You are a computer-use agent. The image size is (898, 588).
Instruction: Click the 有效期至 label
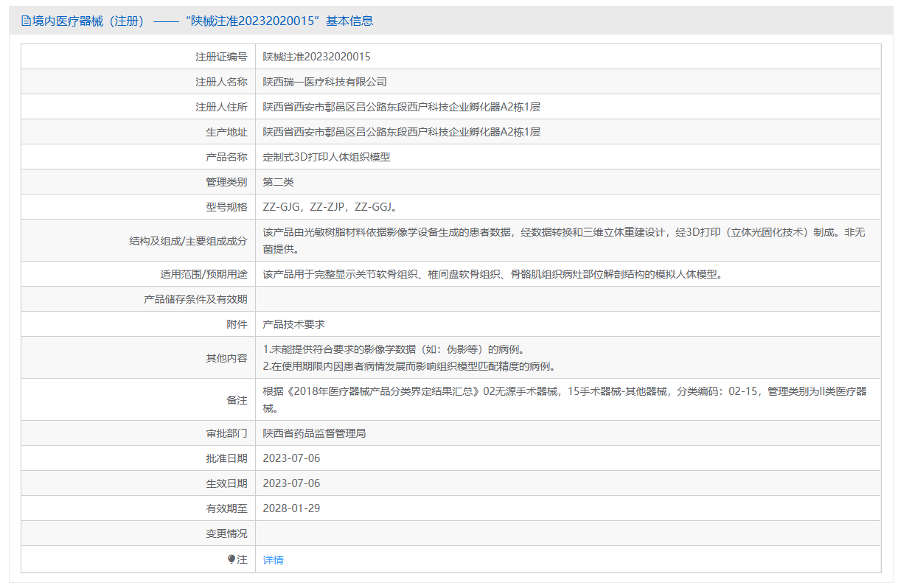pyautogui.click(x=226, y=508)
